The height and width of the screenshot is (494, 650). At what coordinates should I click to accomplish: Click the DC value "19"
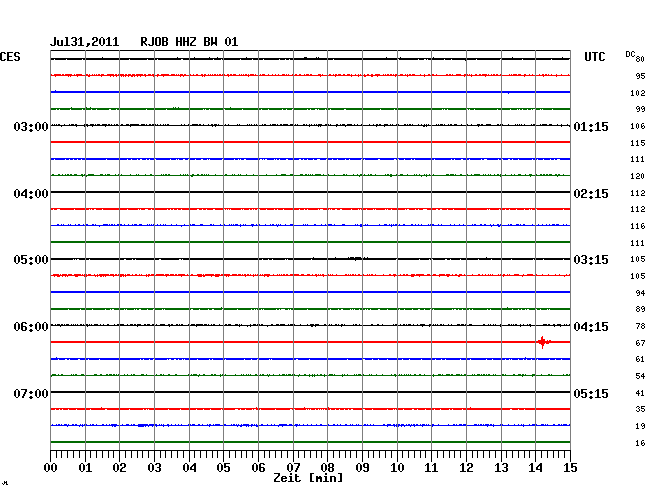click(x=640, y=426)
